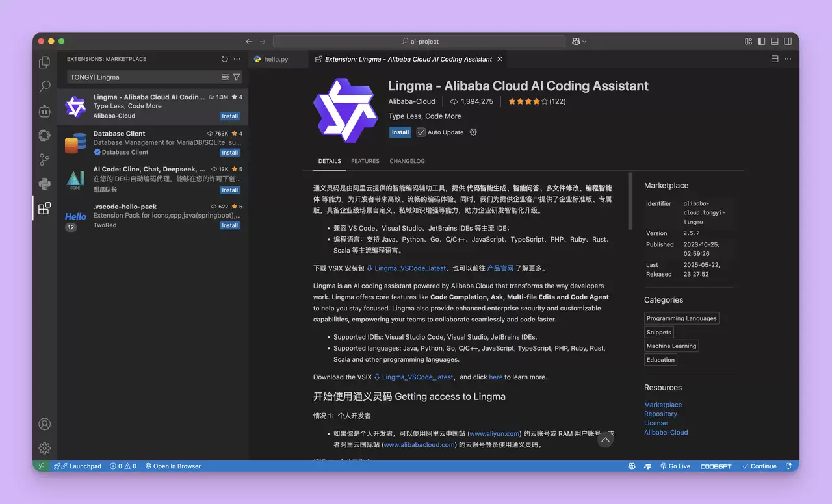Toggle the bottom panel visibility
This screenshot has width=832, height=504.
[x=774, y=42]
